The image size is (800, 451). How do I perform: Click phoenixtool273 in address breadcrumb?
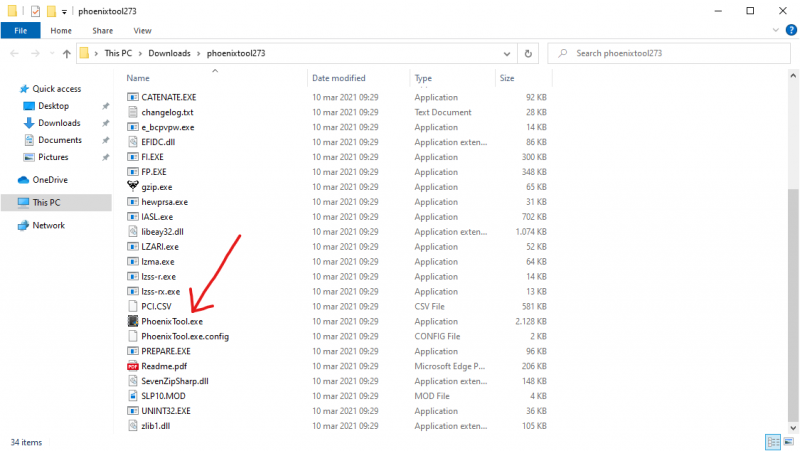(236, 53)
